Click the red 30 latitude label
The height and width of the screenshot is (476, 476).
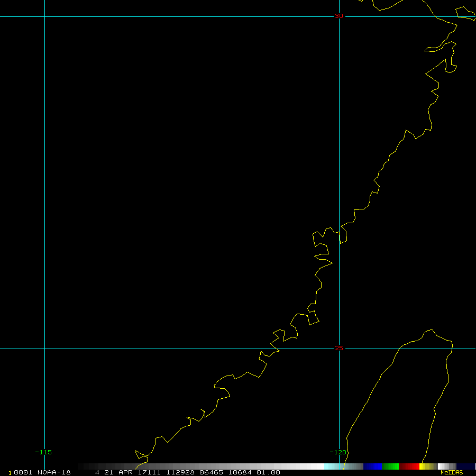338,16
